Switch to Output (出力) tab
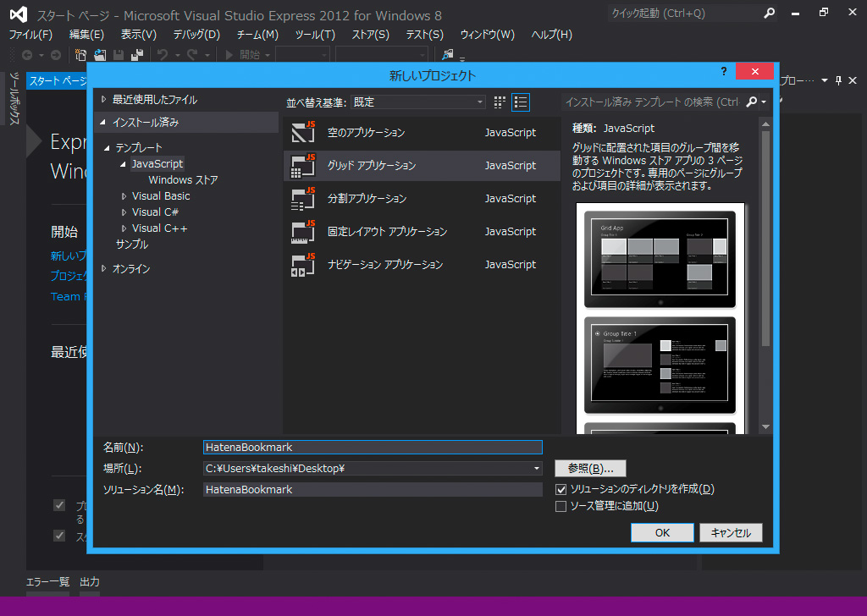This screenshot has height=616, width=867. [x=90, y=582]
